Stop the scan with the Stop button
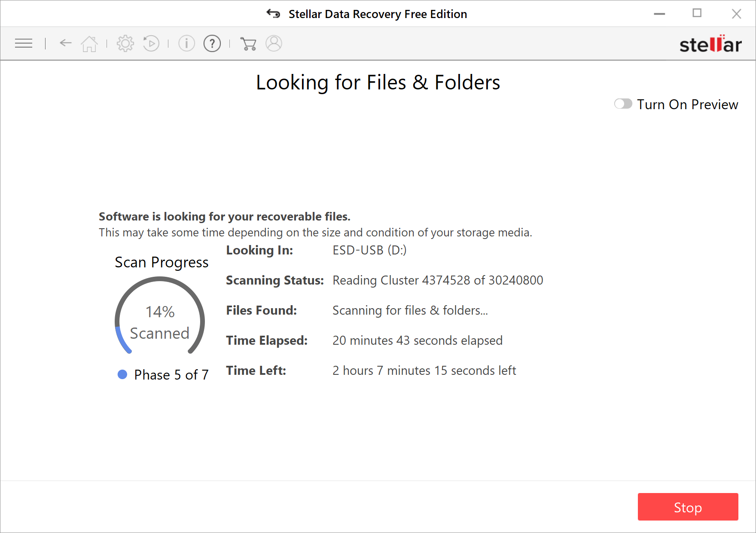The height and width of the screenshot is (533, 756). coord(688,507)
